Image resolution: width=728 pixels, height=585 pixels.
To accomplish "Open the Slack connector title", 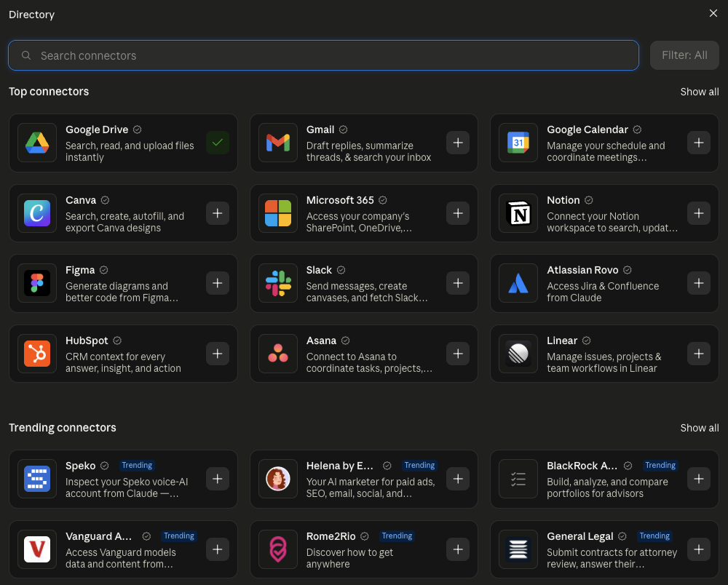I will coord(319,270).
